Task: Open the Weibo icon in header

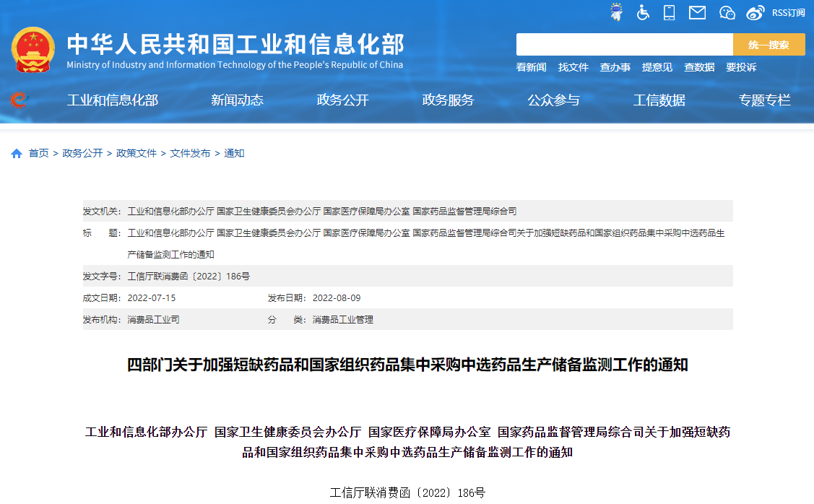Action: (x=755, y=12)
